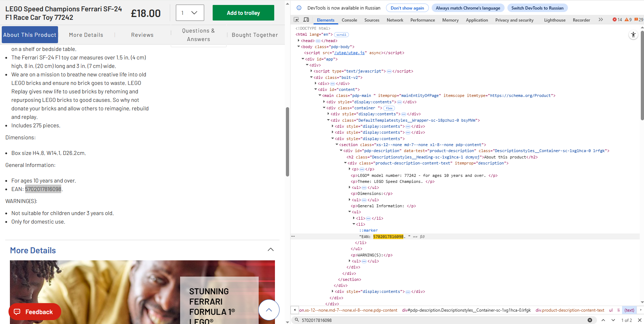Open the Sources panel tab
The image size is (644, 324).
pyautogui.click(x=372, y=20)
